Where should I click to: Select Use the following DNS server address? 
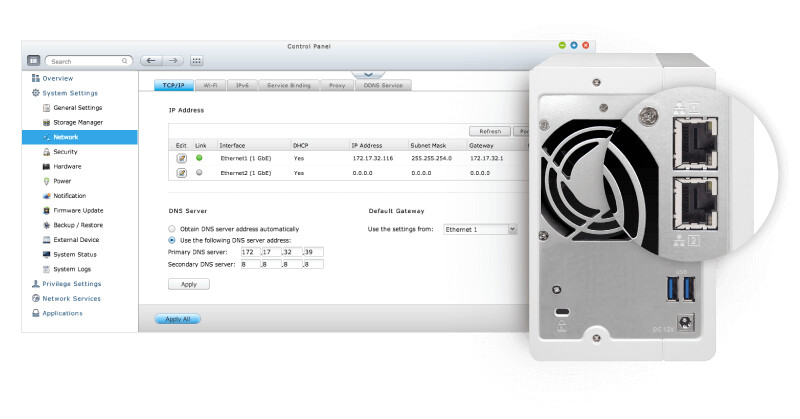coord(172,241)
